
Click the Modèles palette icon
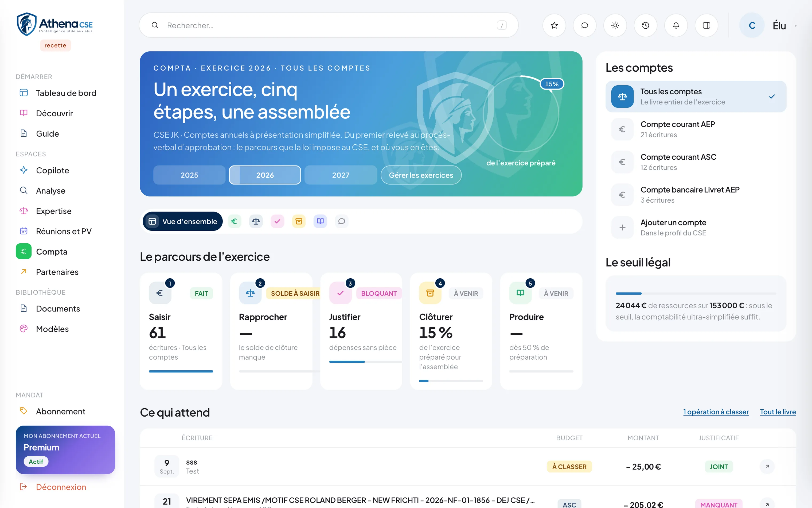24,329
